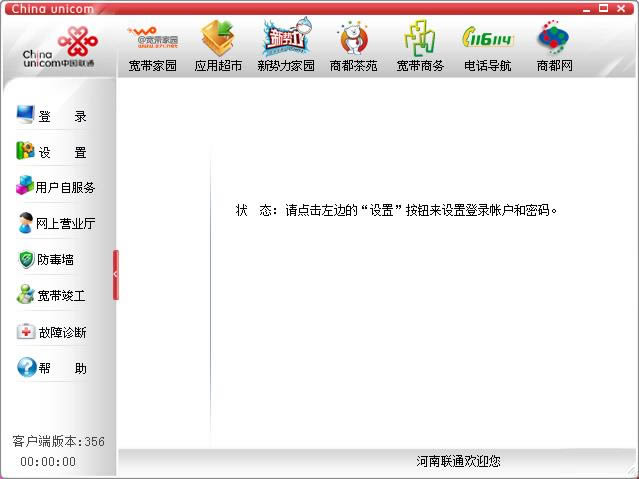Click the 河南联通欢迎您 status bar text

click(x=458, y=461)
